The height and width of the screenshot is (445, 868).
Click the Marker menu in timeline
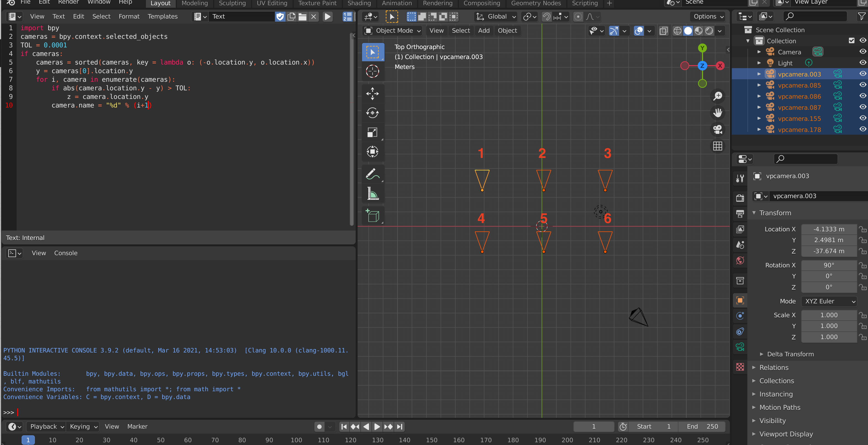coord(137,427)
